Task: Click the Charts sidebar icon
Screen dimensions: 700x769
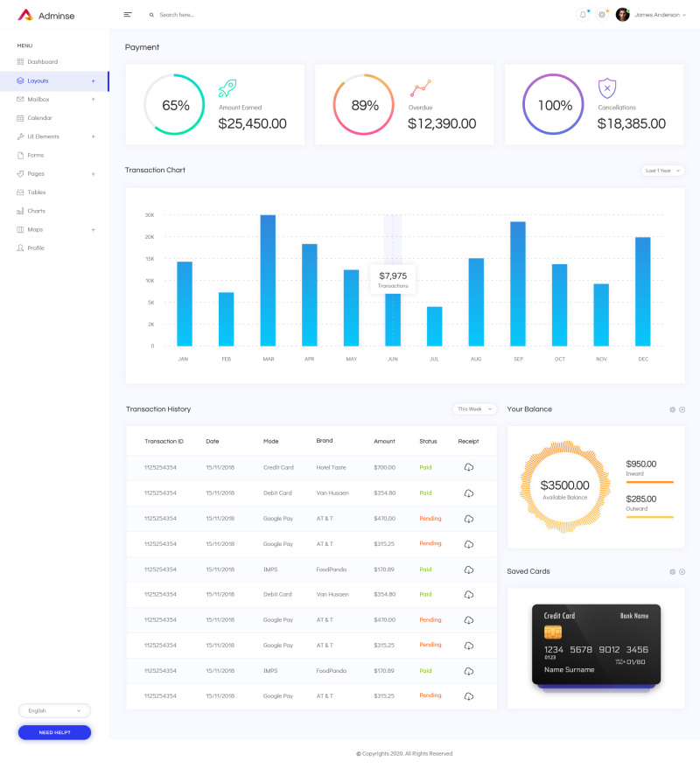Action: coord(19,211)
